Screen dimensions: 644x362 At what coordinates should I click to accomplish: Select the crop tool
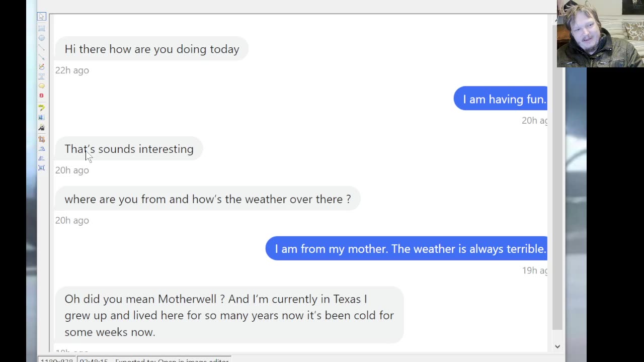(42, 139)
